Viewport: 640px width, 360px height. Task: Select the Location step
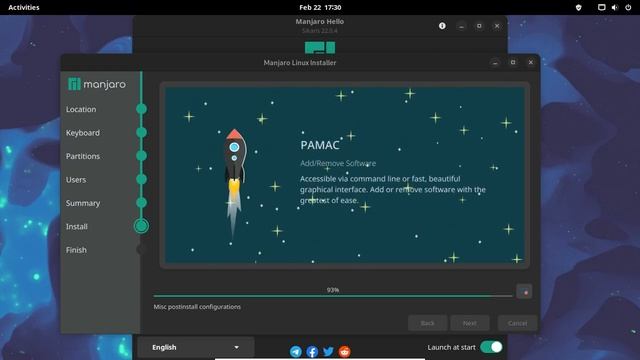pos(81,109)
